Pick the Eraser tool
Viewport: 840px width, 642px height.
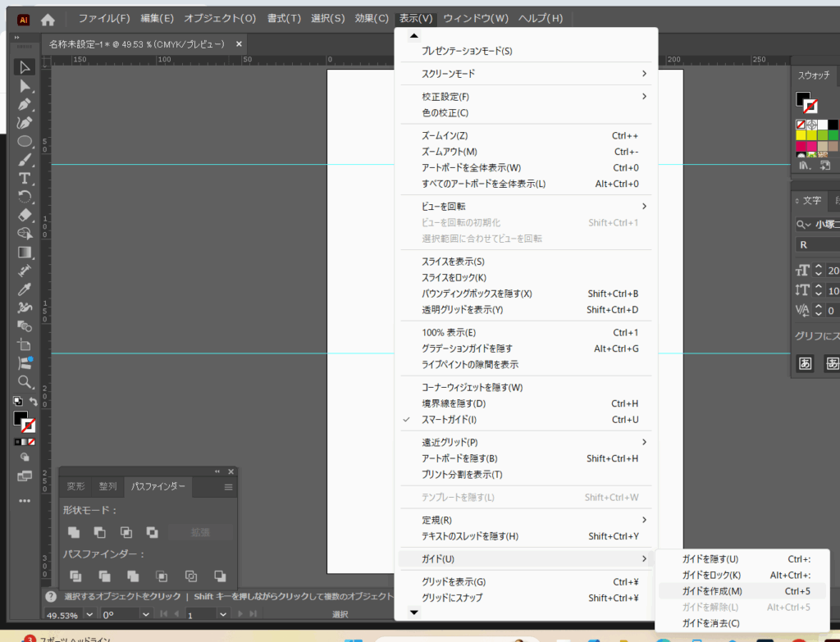[25, 215]
